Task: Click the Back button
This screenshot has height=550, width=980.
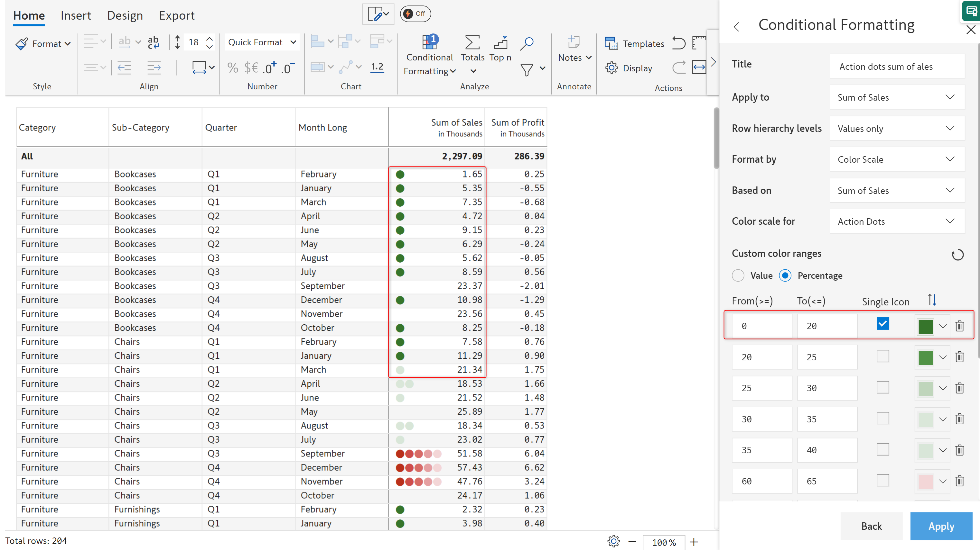Action: pos(871,526)
